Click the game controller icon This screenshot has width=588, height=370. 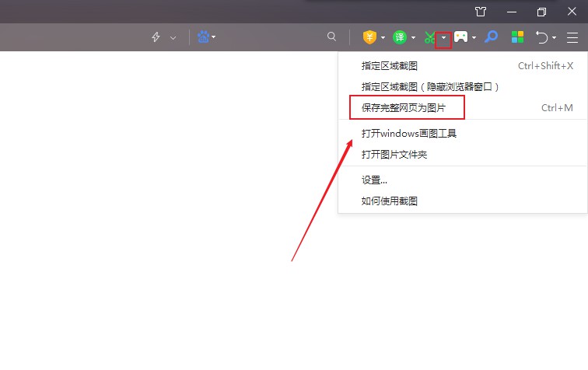[461, 37]
